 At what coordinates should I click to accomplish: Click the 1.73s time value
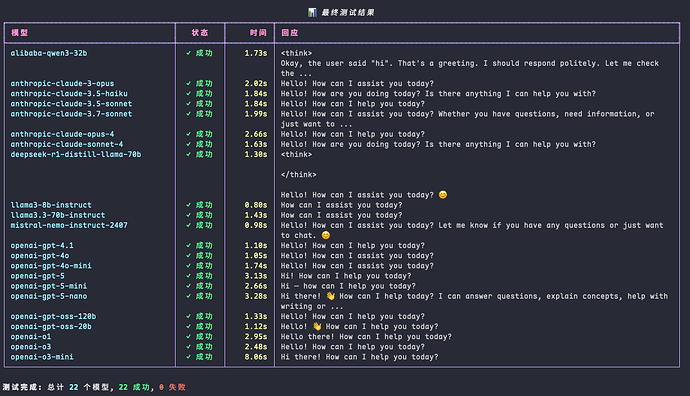(256, 53)
